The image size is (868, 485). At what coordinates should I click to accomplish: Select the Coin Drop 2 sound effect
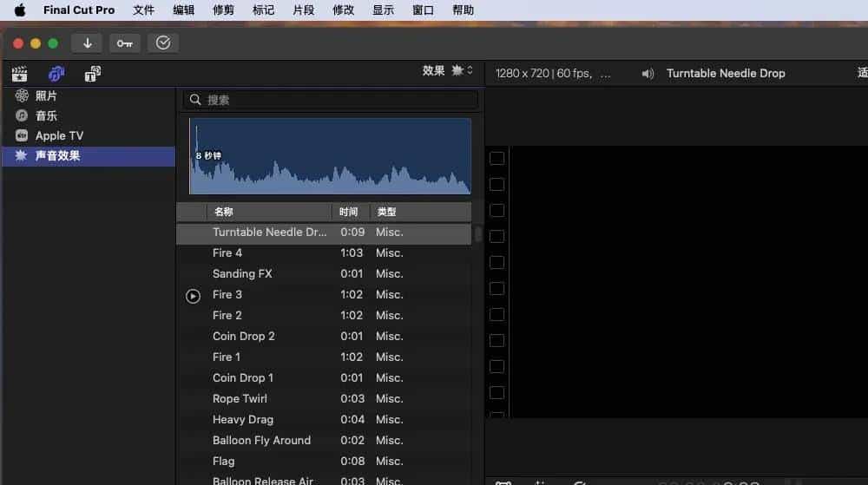(324, 337)
